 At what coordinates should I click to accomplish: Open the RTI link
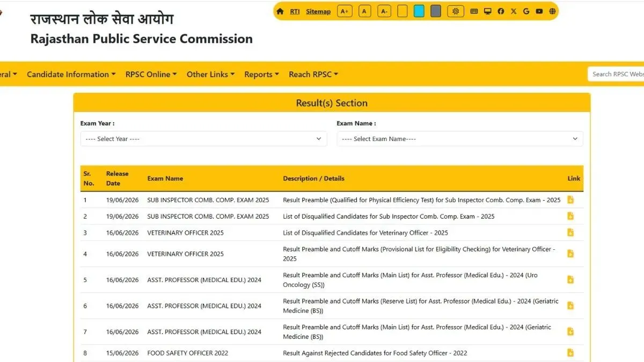295,11
